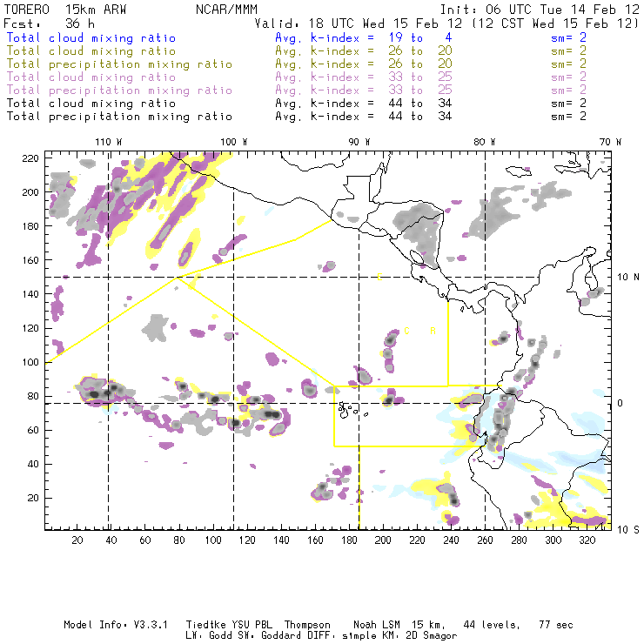Select 'Tiedtke' scheme label

pos(205,625)
